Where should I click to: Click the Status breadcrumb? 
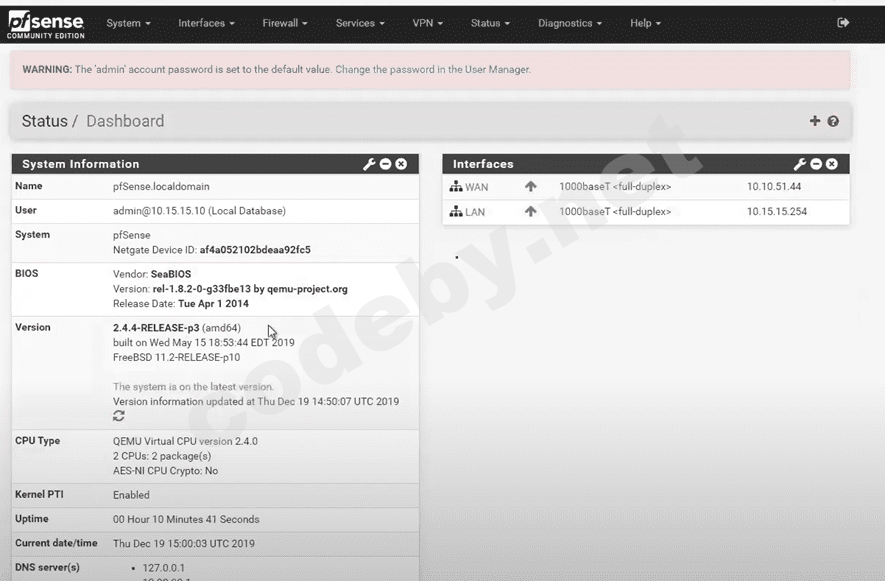tap(45, 121)
